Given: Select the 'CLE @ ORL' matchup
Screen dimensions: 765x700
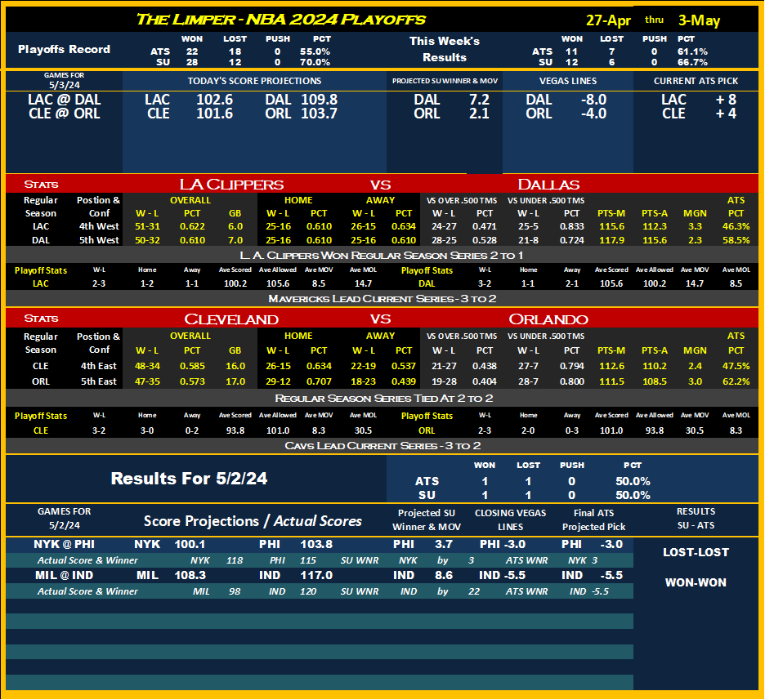Looking at the screenshot, I should point(65,114).
